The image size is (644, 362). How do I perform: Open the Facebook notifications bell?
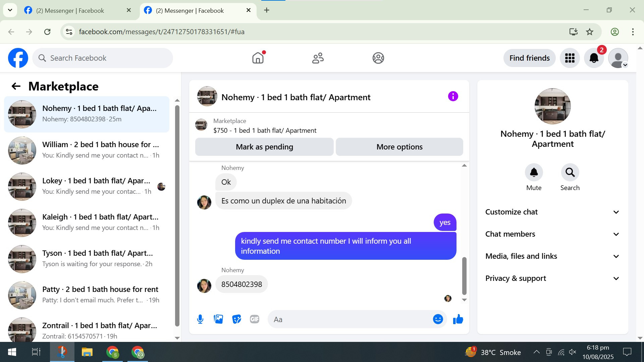click(x=594, y=58)
